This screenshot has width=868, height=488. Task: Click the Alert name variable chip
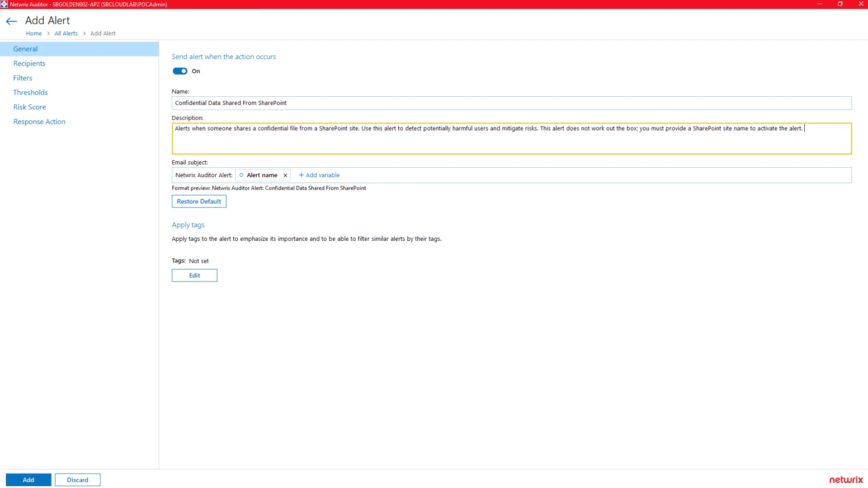pos(262,175)
